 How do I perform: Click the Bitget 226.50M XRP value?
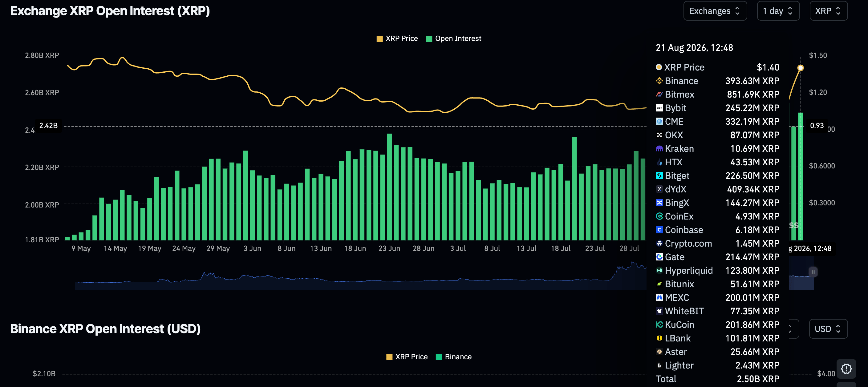click(752, 175)
